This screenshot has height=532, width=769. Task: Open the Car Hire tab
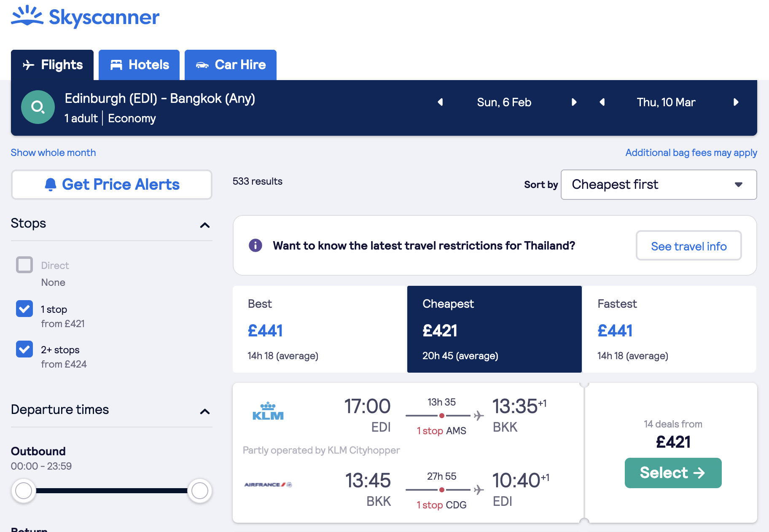coord(231,65)
